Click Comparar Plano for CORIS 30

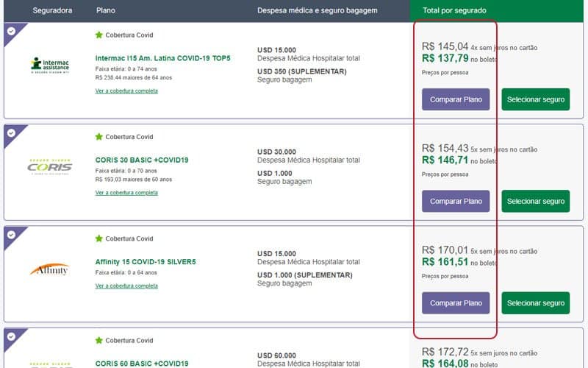point(456,201)
